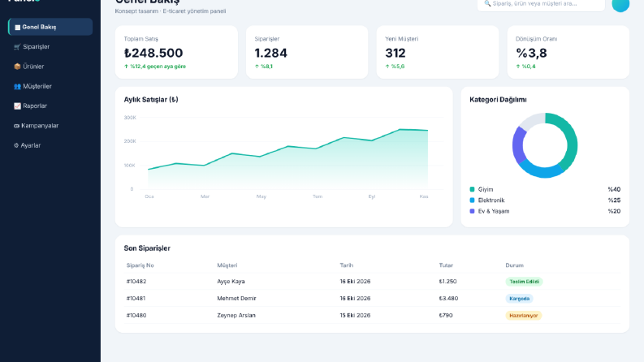Open Genel Bakış menu item
Screen dimensions: 644x362
point(50,27)
